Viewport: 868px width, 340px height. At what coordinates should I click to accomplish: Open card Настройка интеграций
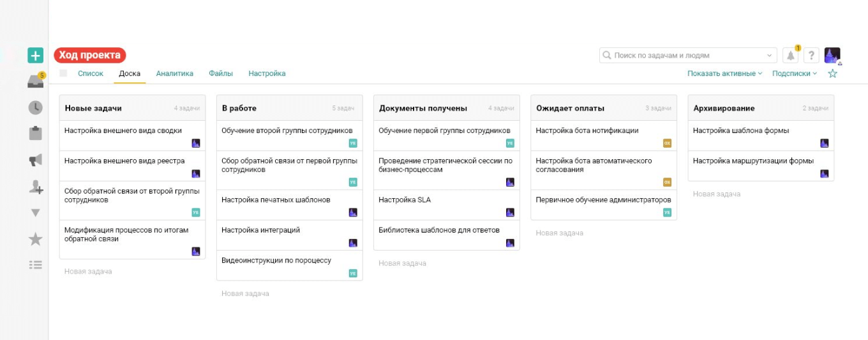(289, 235)
